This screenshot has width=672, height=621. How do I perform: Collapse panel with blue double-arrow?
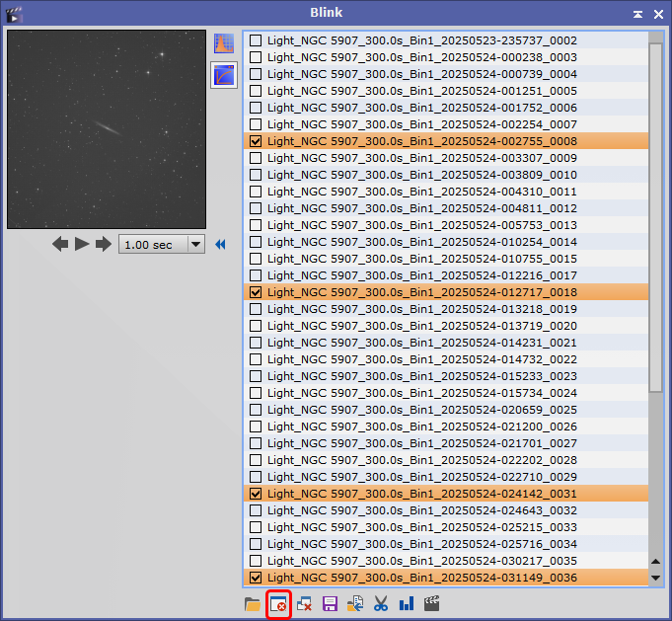[x=220, y=245]
